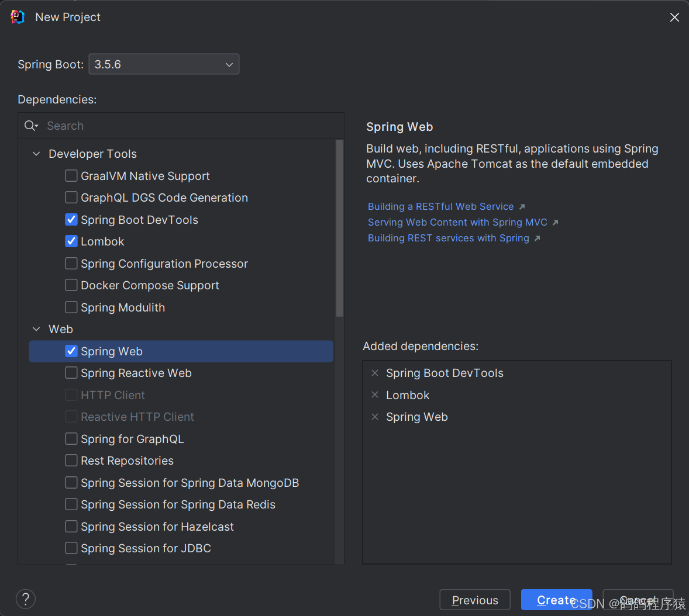Image resolution: width=689 pixels, height=616 pixels.
Task: Click the Create button
Action: [x=556, y=600]
